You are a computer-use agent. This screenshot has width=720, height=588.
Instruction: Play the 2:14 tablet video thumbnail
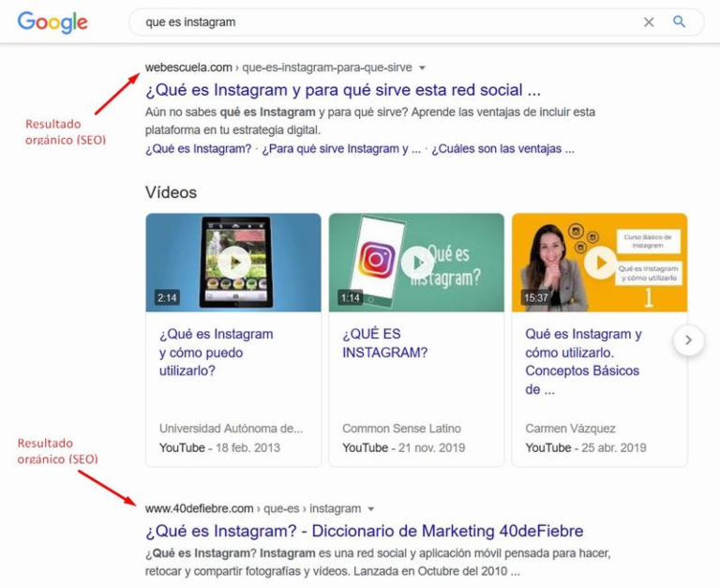click(233, 263)
